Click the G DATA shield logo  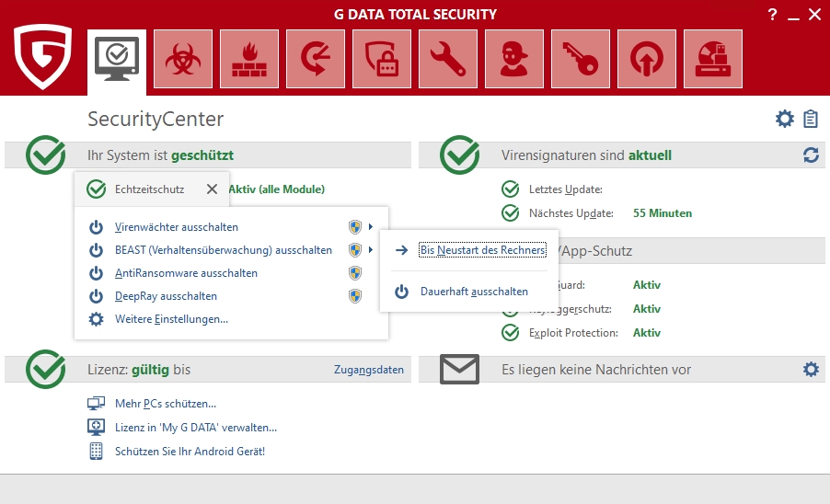pyautogui.click(x=42, y=56)
